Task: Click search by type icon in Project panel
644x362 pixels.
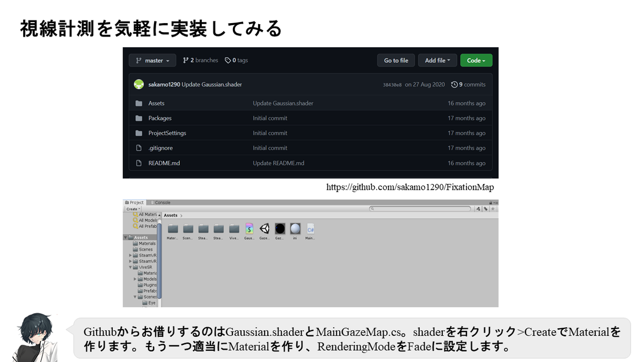Action: point(478,209)
